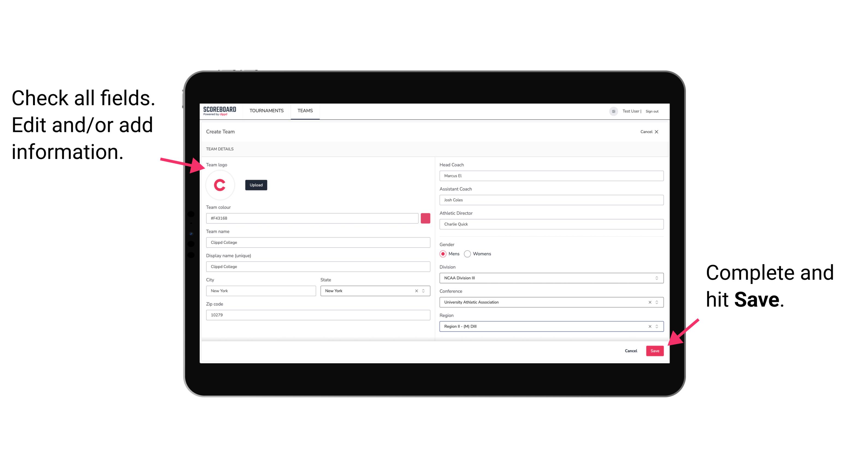Open the TOURNAMENTS tab
This screenshot has width=868, height=467.
click(x=266, y=111)
